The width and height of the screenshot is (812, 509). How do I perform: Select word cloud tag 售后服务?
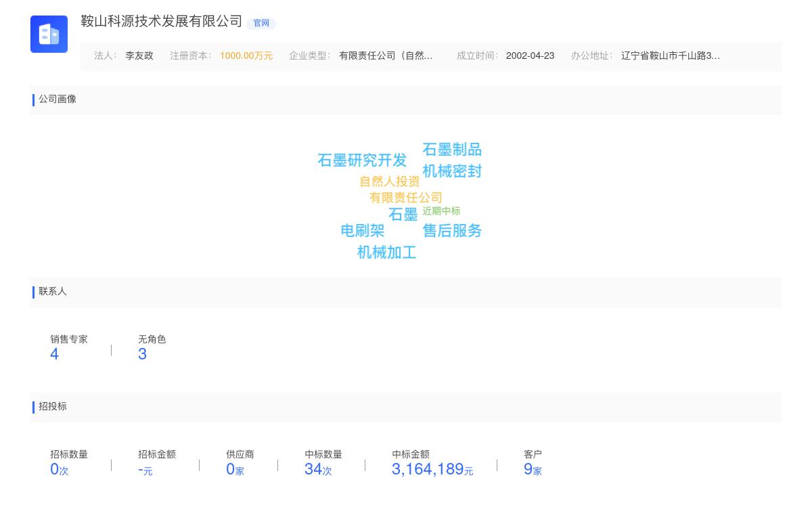pyautogui.click(x=452, y=231)
